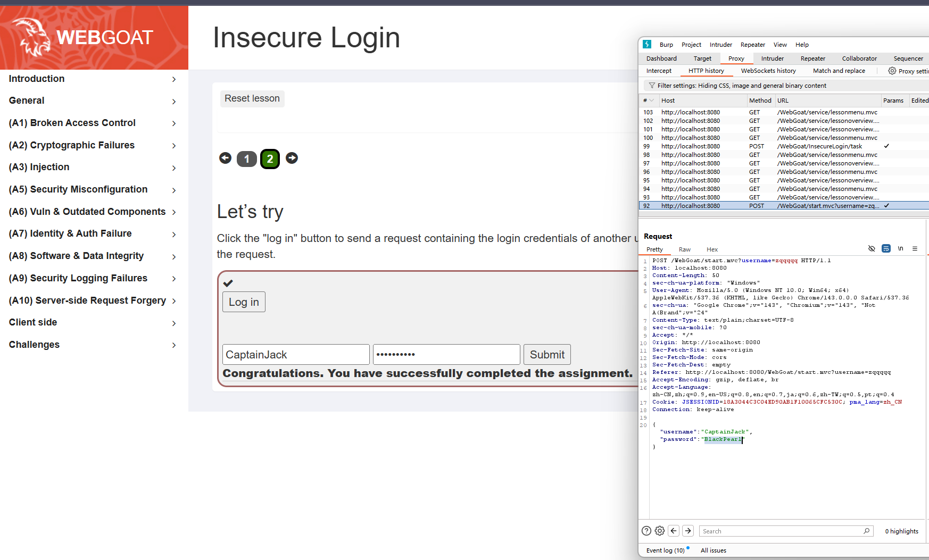The height and width of the screenshot is (560, 929).
Task: Open the request pane hamburger menu
Action: pyautogui.click(x=915, y=249)
